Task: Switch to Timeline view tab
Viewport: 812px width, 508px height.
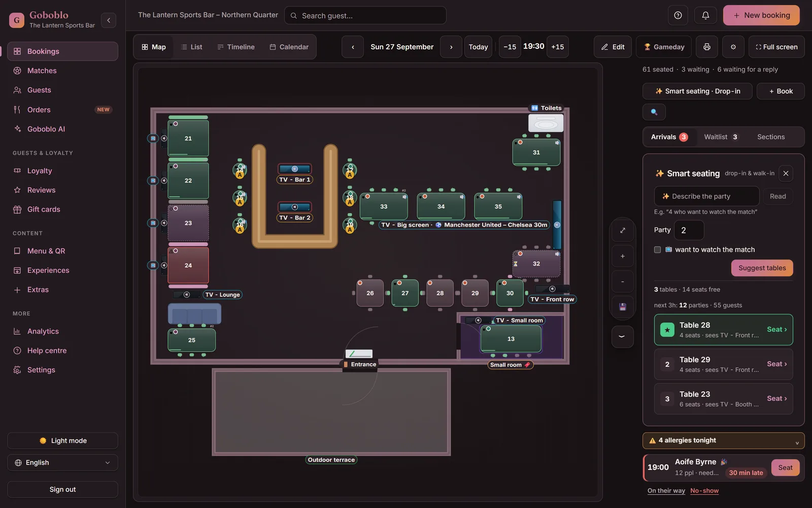Action: tap(236, 47)
